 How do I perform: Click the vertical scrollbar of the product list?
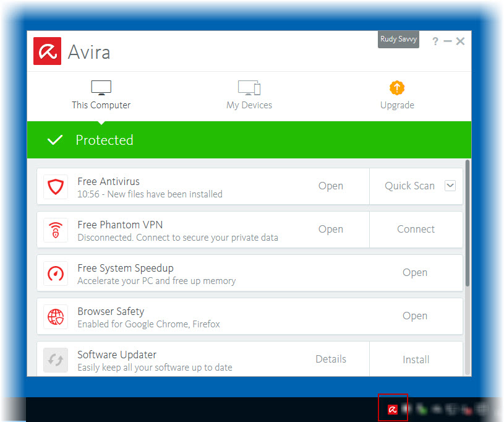coord(468,223)
